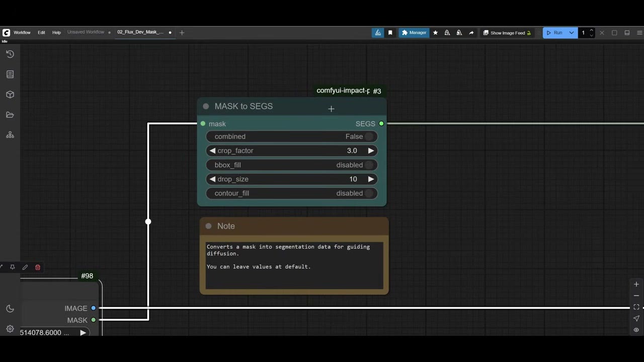This screenshot has width=644, height=362.
Task: Click the pin icon in selection toolbox
Action: (x=13, y=267)
